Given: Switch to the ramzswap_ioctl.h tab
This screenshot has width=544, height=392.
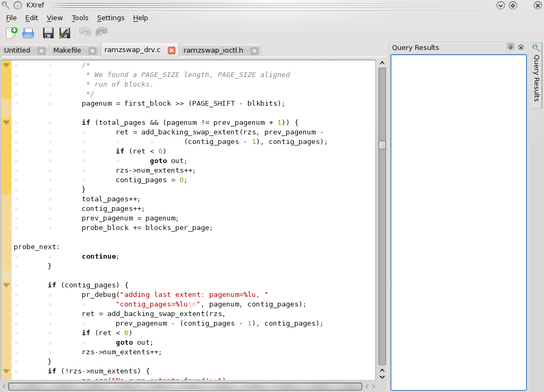Looking at the screenshot, I should pos(214,50).
